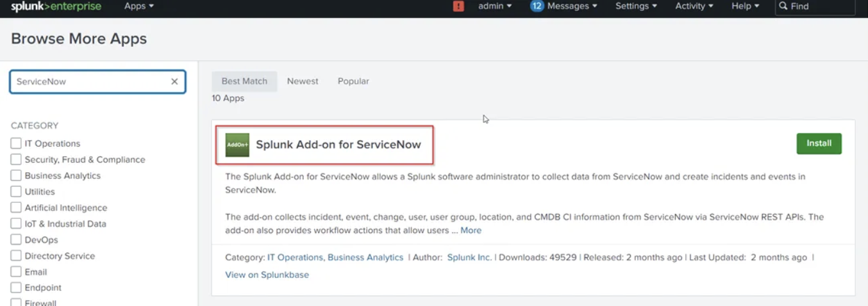Click the Splunk enterprise logo
The image size is (868, 306).
[56, 6]
